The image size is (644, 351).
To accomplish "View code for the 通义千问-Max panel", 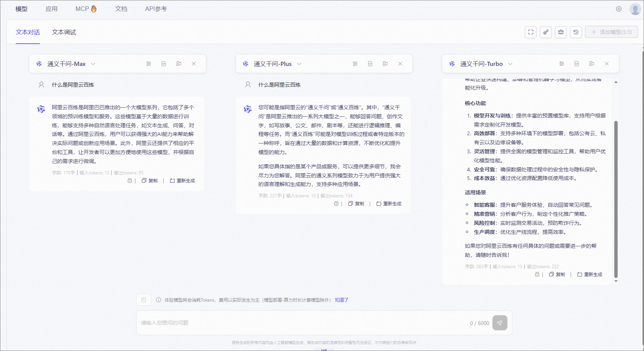I will tap(164, 64).
